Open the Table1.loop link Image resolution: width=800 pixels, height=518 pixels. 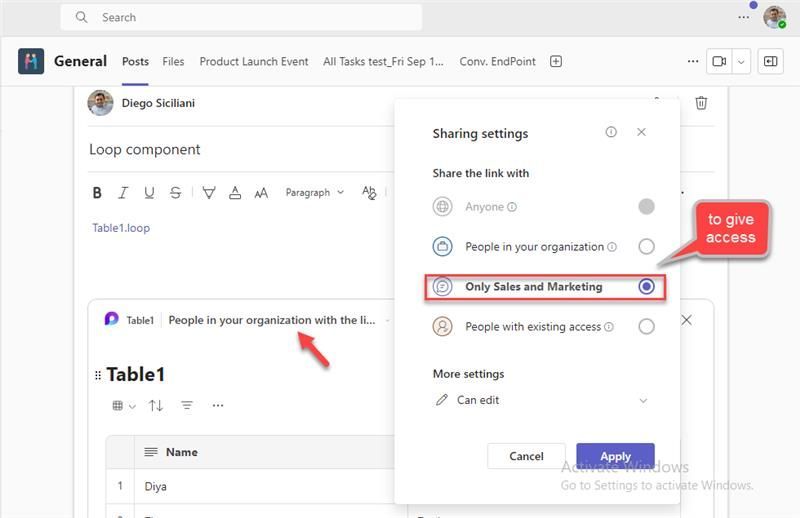121,228
